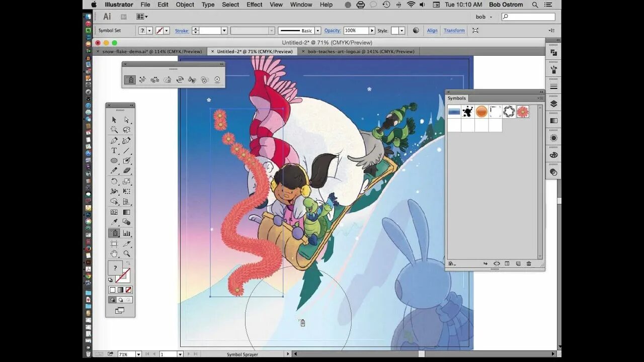
Task: Select the Gradient tool
Action: [127, 212]
